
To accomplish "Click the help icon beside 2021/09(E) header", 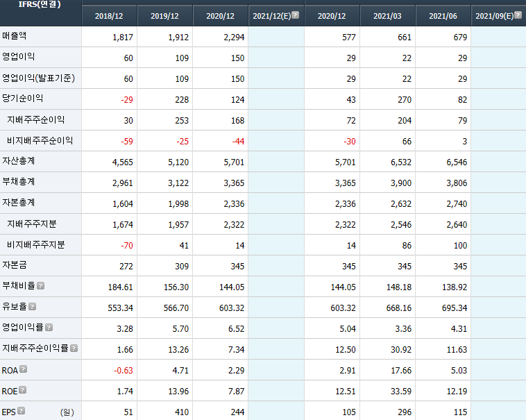I will (x=518, y=15).
